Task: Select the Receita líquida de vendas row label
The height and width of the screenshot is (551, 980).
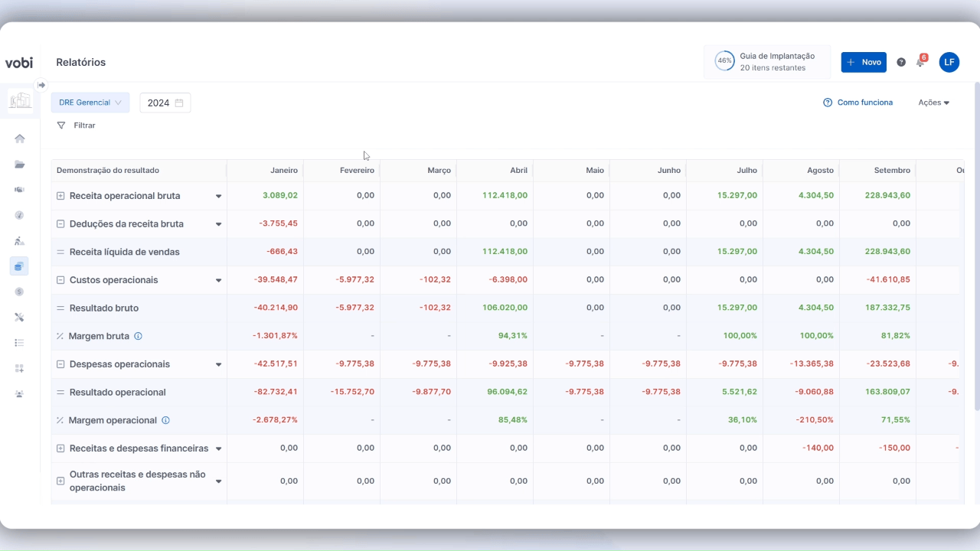Action: [124, 252]
